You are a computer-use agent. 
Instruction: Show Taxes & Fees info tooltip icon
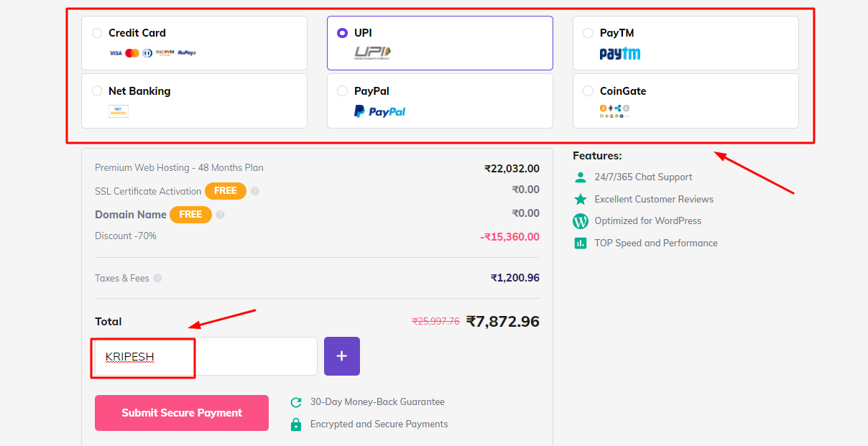tap(157, 279)
